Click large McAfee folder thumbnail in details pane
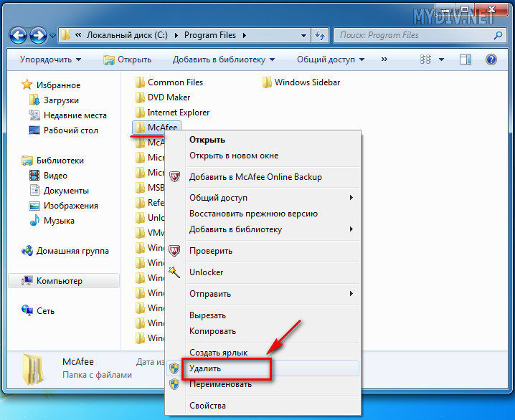Viewport: 515px width, 420px height. pos(33,369)
